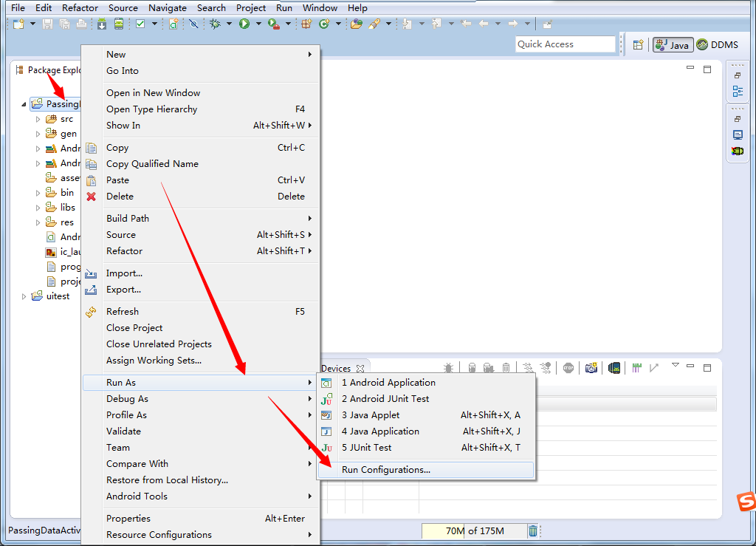Image resolution: width=756 pixels, height=546 pixels.
Task: Open the Debug button dropdown arrow
Action: click(229, 24)
